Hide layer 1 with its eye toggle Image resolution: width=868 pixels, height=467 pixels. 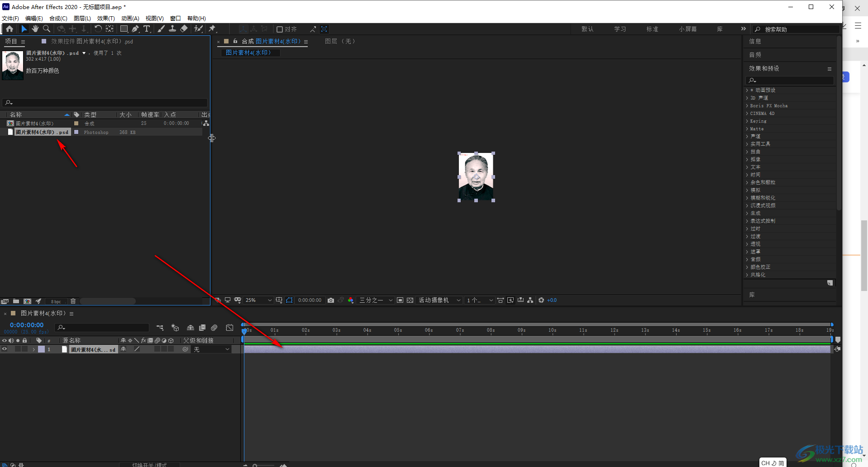point(5,349)
